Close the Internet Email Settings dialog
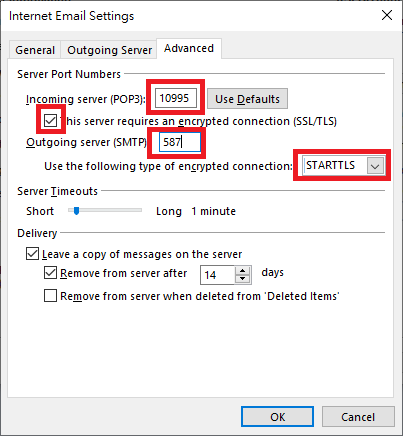Screen dimensions: 403x436 coord(387,15)
